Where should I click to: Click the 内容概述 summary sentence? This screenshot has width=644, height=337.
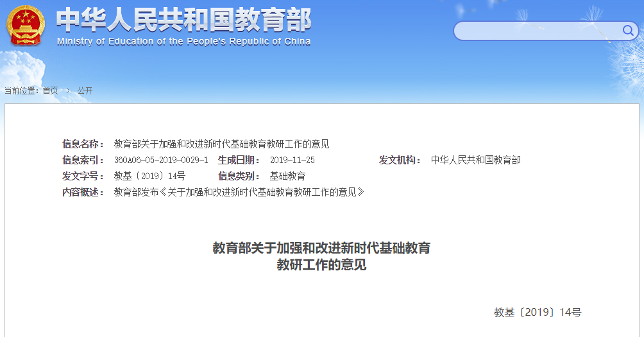pyautogui.click(x=239, y=192)
